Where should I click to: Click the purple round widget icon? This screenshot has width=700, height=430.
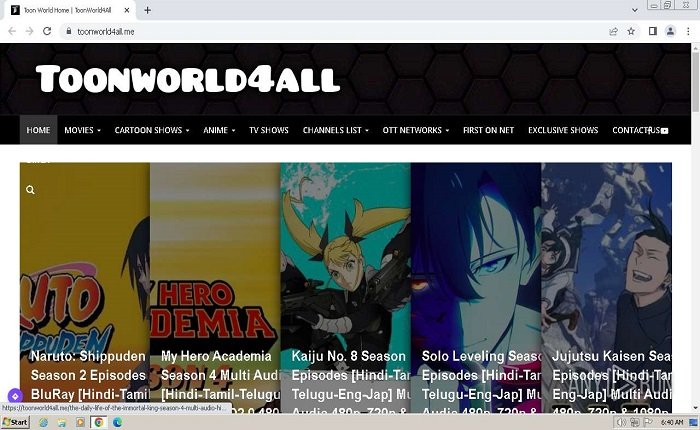tap(15, 396)
